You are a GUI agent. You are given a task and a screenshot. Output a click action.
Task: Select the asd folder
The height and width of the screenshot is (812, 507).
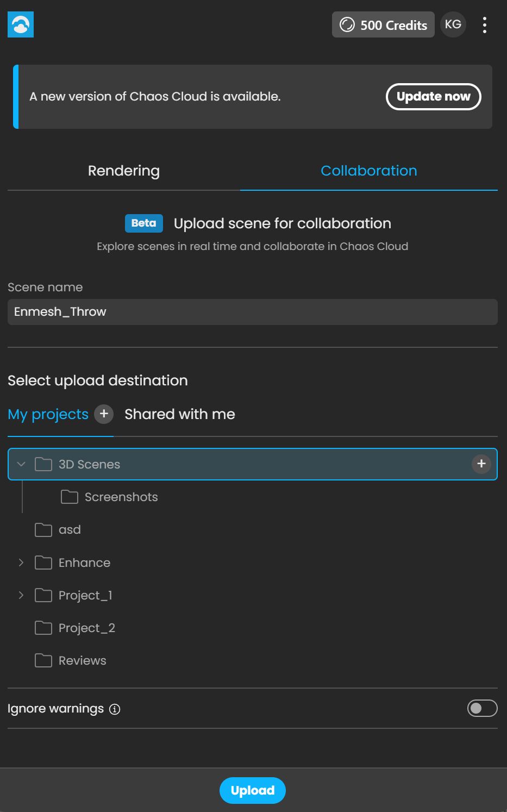70,529
